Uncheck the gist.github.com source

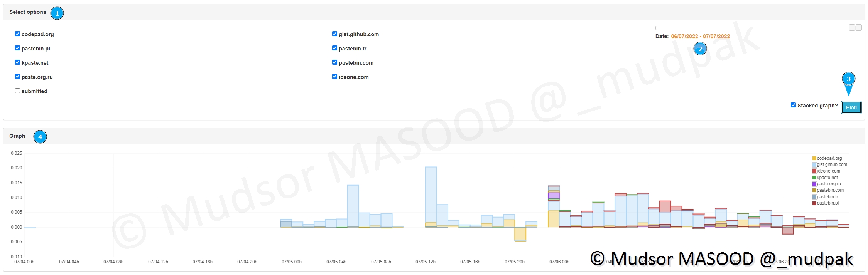point(334,34)
